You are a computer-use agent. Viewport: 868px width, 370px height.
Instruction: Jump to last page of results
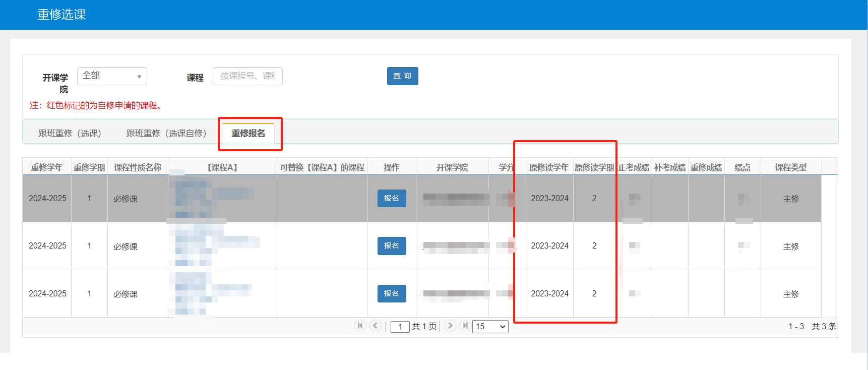[465, 326]
